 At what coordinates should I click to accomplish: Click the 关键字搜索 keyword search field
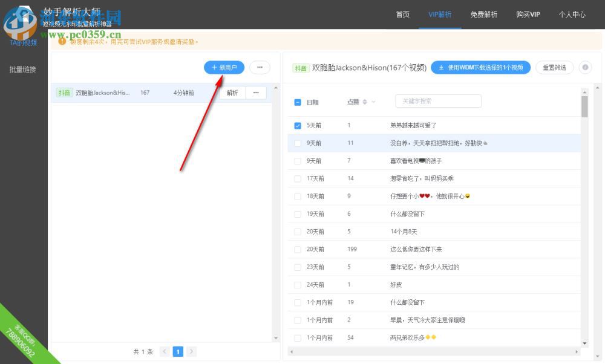(x=438, y=100)
